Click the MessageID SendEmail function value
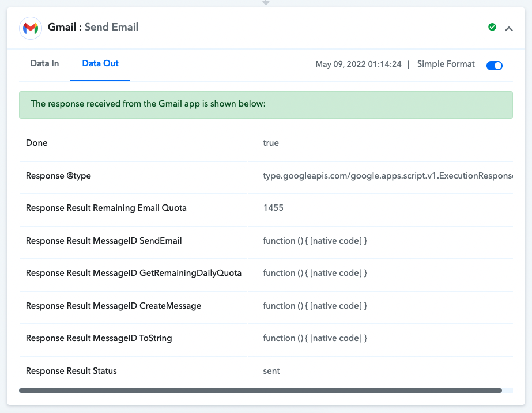 (315, 241)
